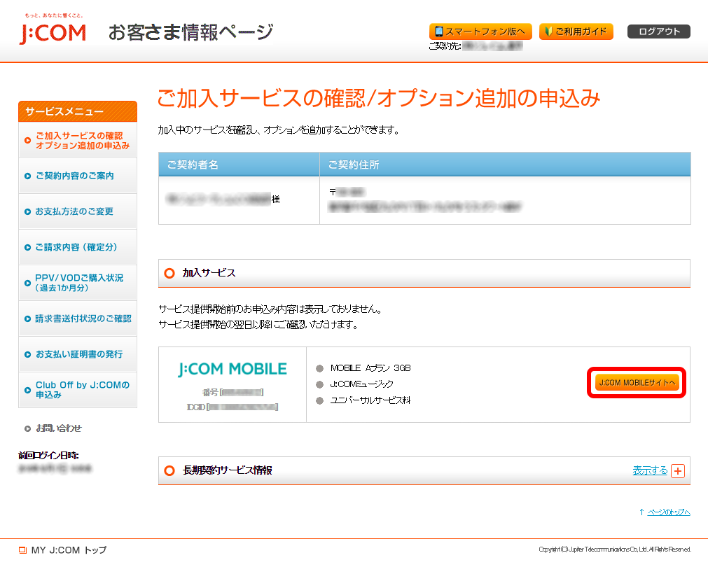
Task: Click the ご契約先 label in the header
Action: 445,46
